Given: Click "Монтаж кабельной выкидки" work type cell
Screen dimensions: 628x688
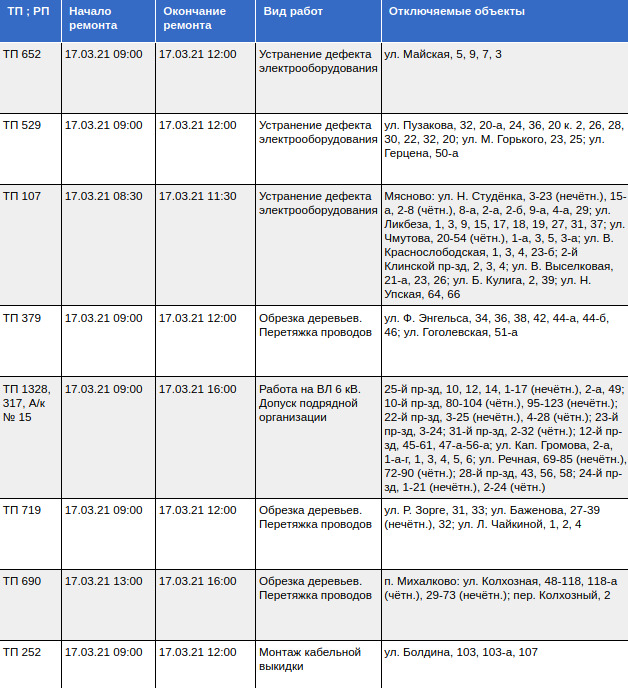Looking at the screenshot, I should point(309,659).
